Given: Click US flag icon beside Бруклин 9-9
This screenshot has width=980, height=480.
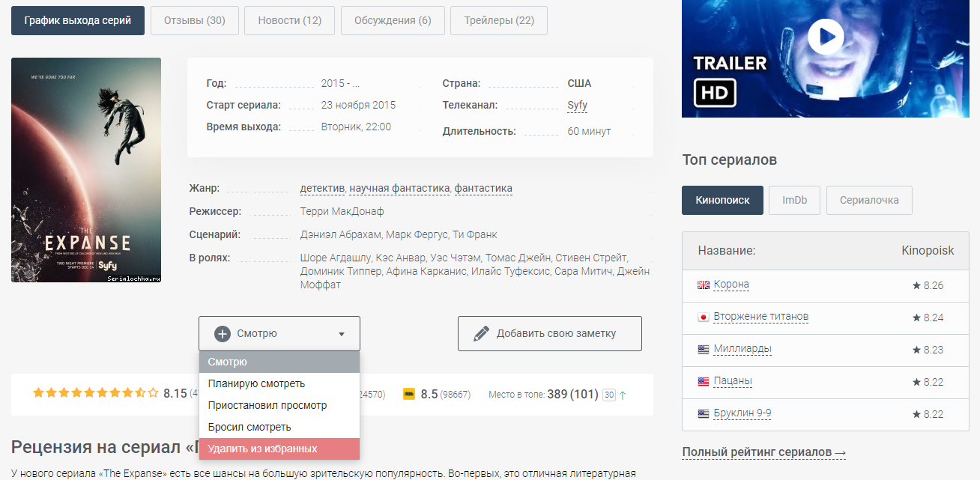Looking at the screenshot, I should click(703, 414).
